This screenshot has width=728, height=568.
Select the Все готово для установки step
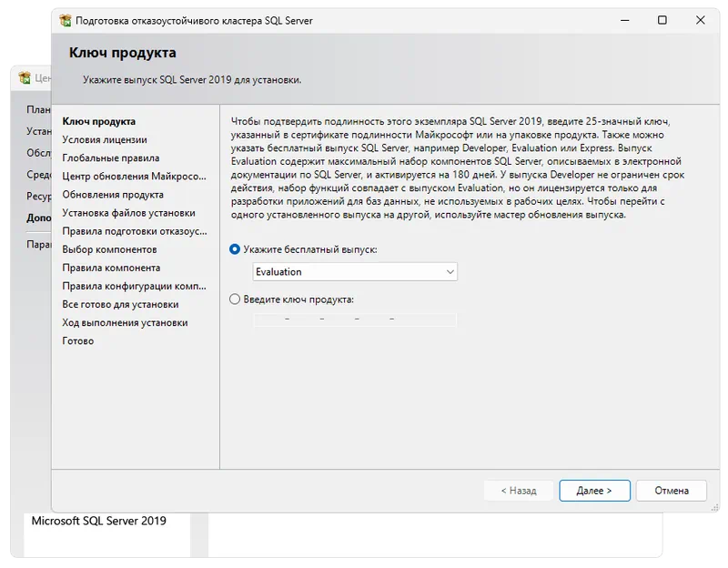tap(120, 304)
